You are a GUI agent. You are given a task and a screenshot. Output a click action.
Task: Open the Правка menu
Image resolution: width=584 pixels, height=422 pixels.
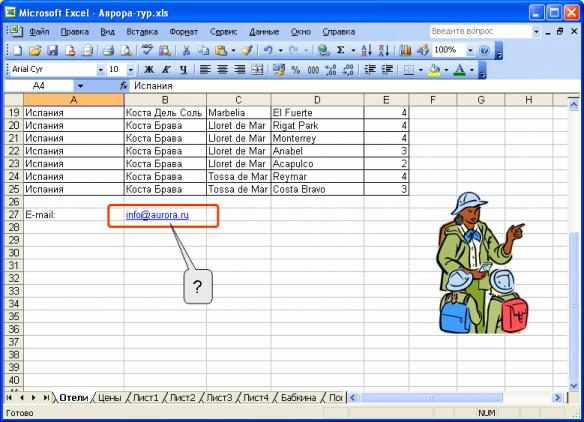point(74,32)
